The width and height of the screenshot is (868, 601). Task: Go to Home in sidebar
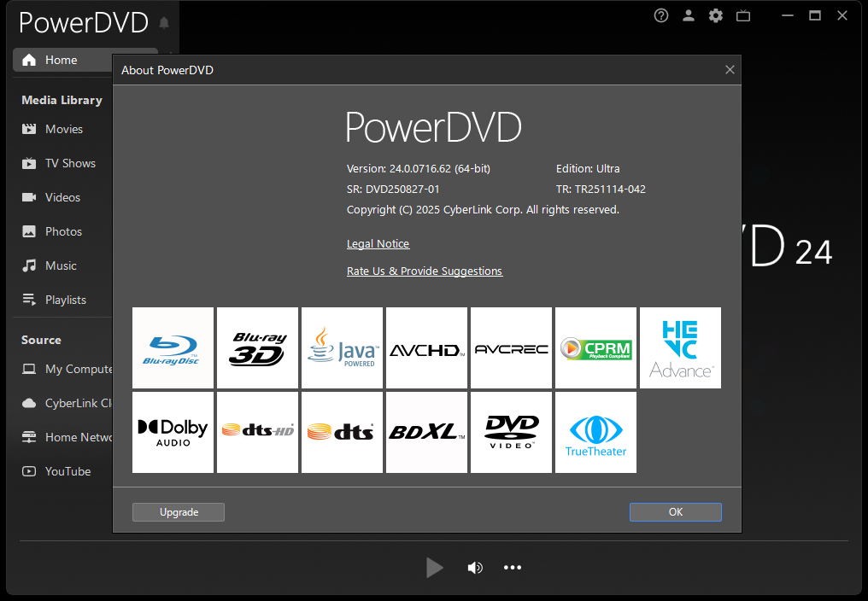pyautogui.click(x=62, y=60)
